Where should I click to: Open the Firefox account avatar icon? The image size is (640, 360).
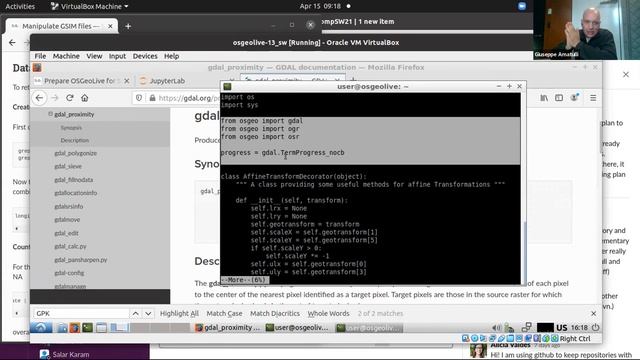574,98
